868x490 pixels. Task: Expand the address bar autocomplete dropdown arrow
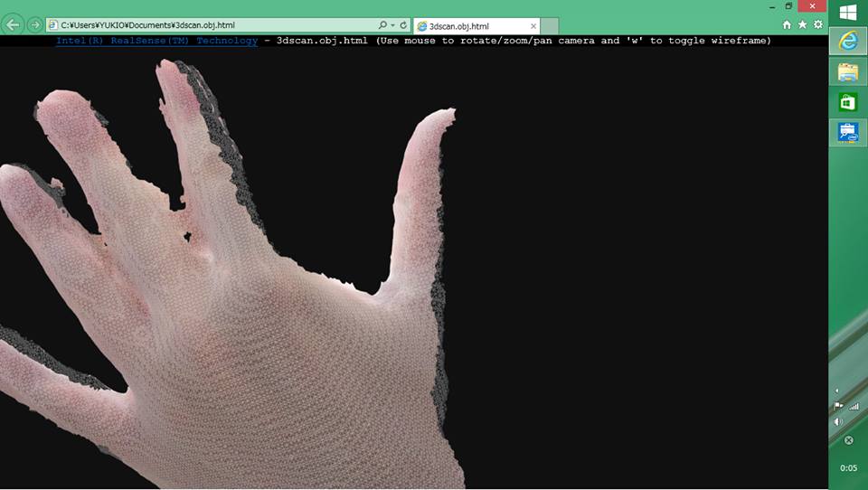click(x=392, y=25)
